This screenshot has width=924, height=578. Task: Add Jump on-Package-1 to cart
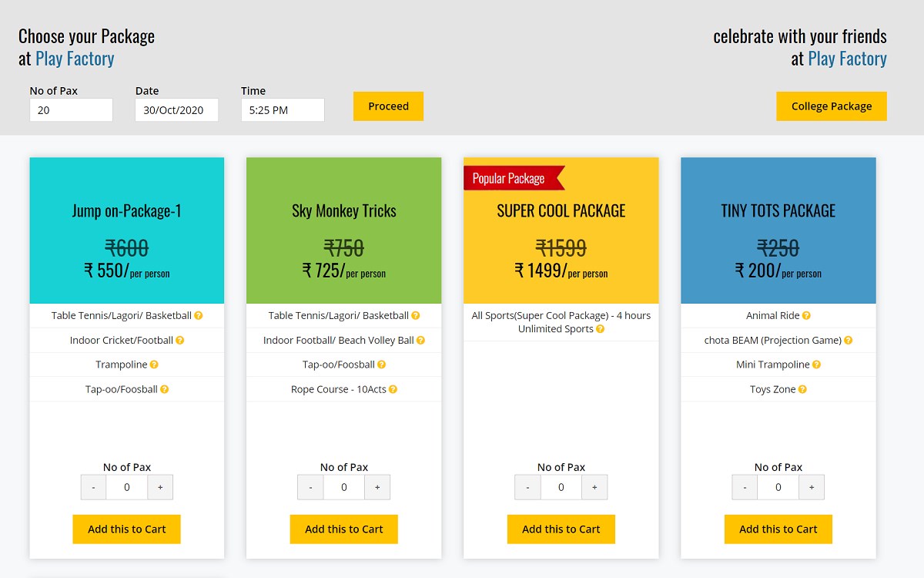tap(126, 529)
